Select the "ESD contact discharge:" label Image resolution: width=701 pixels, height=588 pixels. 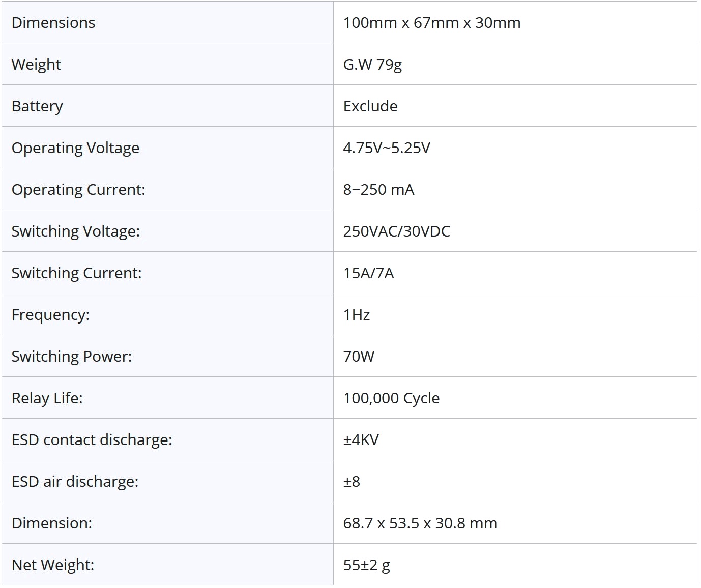(92, 440)
